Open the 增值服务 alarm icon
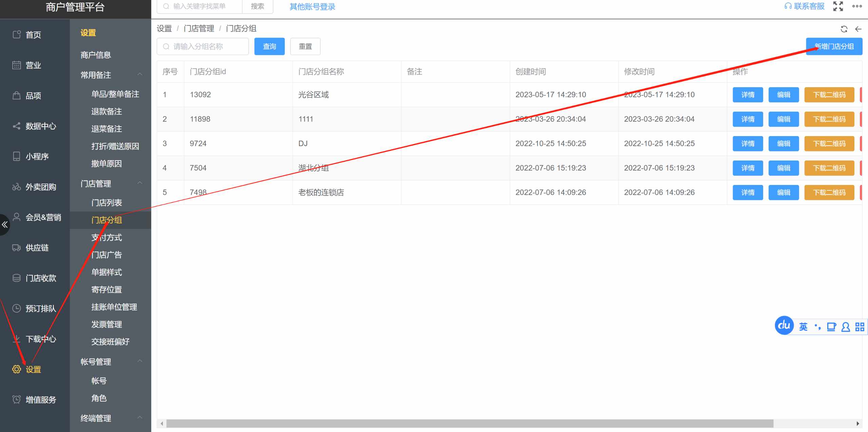Screen dimensions: 868x432 17,399
